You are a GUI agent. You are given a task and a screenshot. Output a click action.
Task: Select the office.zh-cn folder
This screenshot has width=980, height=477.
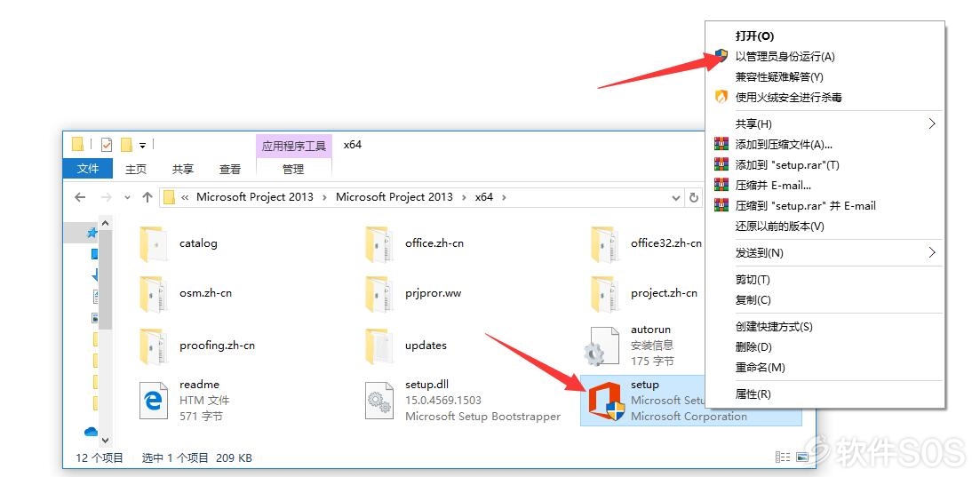coord(415,243)
